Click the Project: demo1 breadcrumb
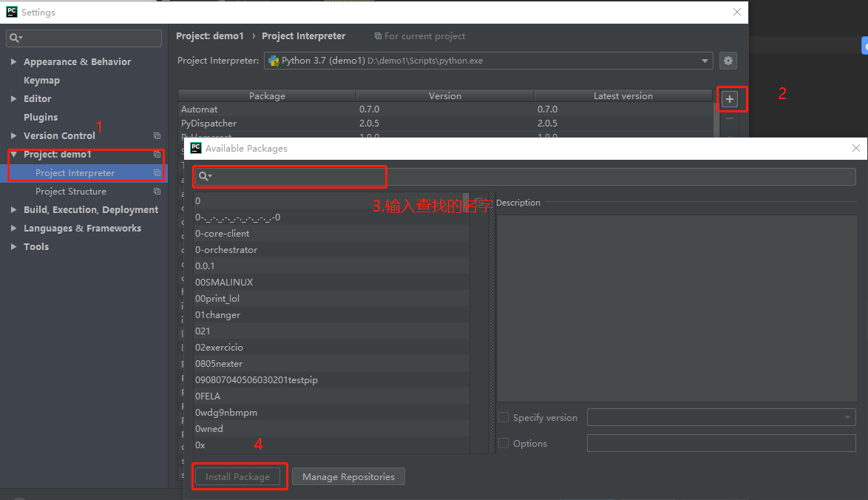 coord(210,36)
